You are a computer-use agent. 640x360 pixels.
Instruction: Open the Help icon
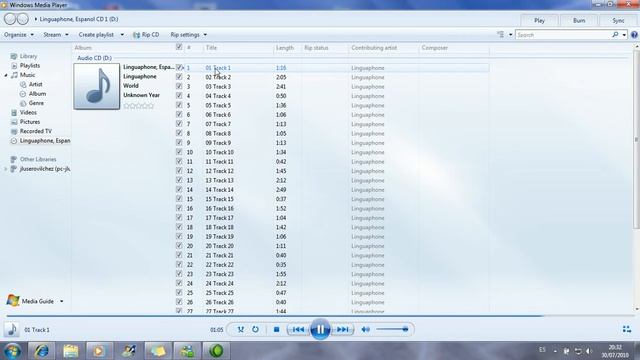pyautogui.click(x=634, y=35)
